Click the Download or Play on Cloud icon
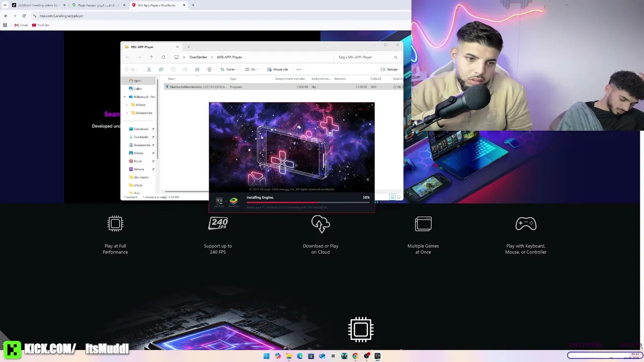 click(x=320, y=224)
